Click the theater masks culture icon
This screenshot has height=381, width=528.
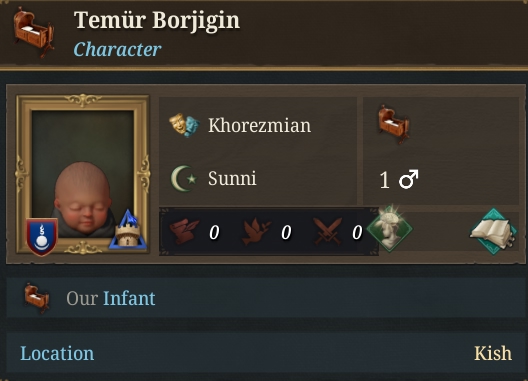click(x=184, y=125)
